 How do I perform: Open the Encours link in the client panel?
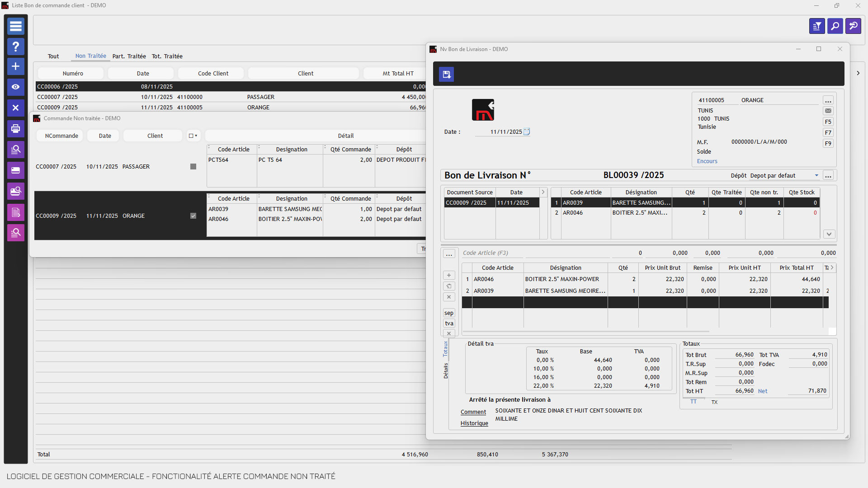[707, 161]
